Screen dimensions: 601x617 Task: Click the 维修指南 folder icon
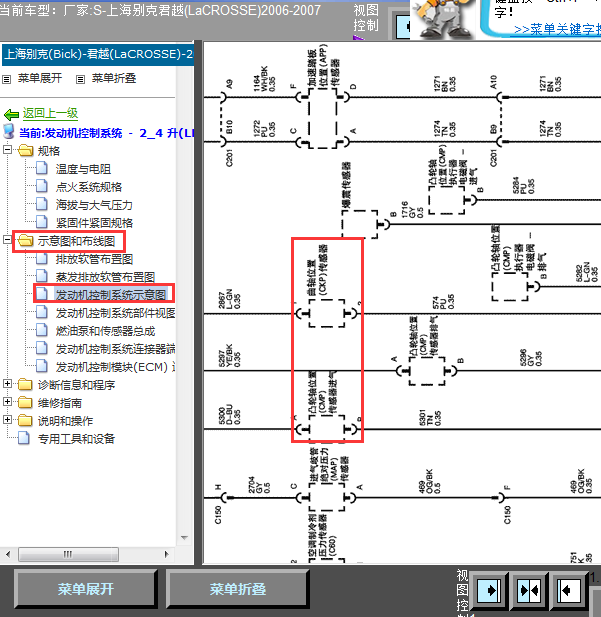pyautogui.click(x=26, y=402)
